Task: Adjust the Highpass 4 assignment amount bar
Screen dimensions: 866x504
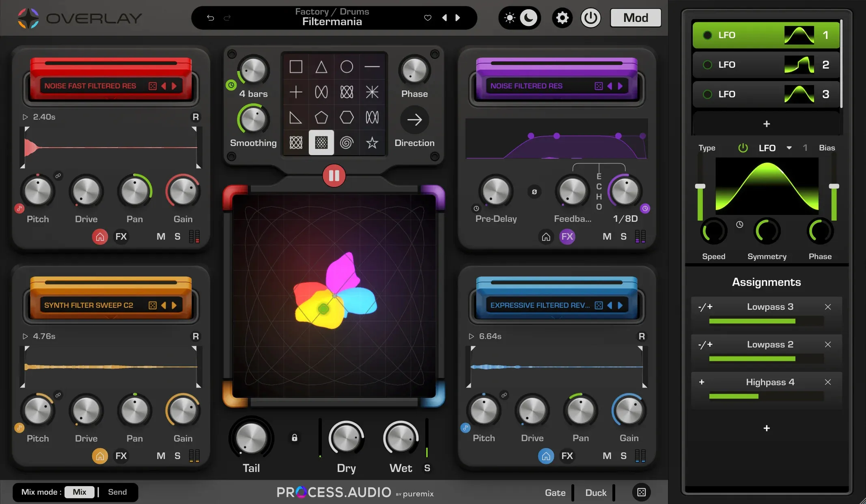Action: coord(766,396)
